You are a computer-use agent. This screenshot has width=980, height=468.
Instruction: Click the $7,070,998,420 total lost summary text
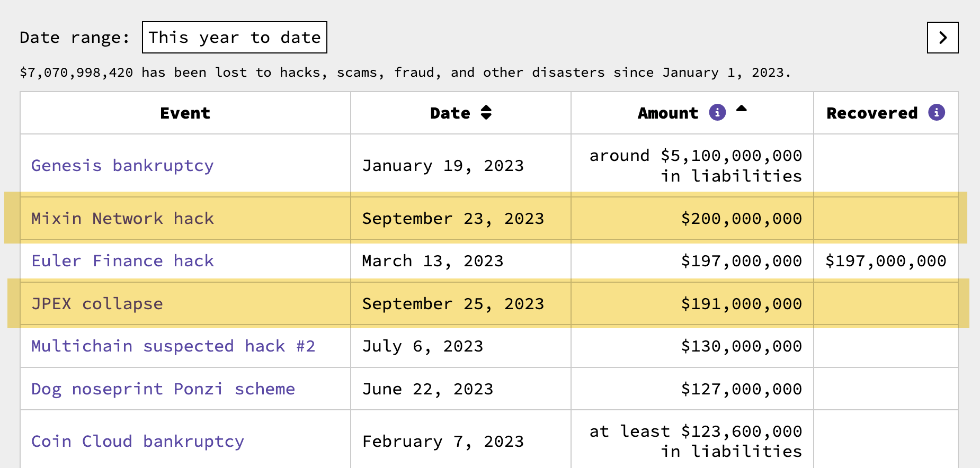(x=405, y=73)
